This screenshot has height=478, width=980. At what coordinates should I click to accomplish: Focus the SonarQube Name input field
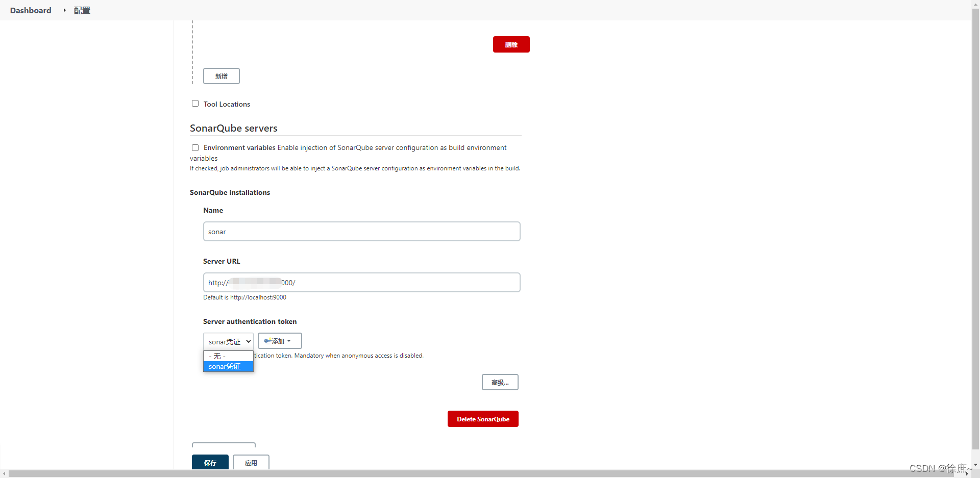pyautogui.click(x=361, y=232)
